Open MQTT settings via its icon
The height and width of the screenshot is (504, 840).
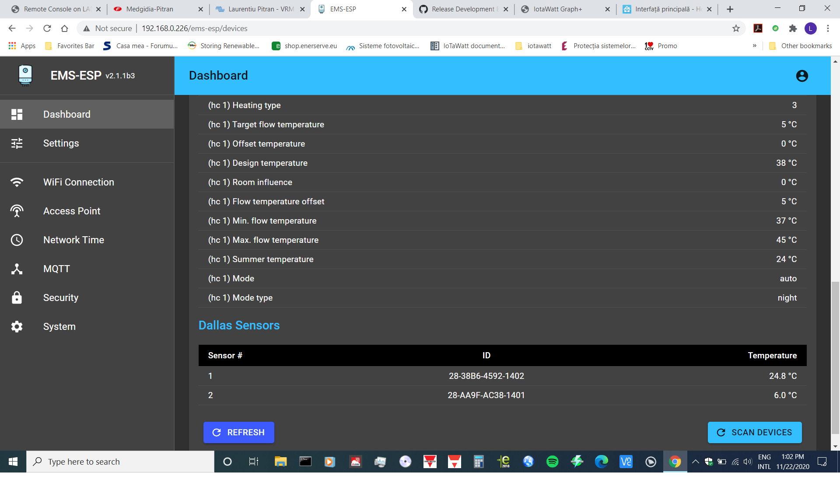click(x=17, y=269)
